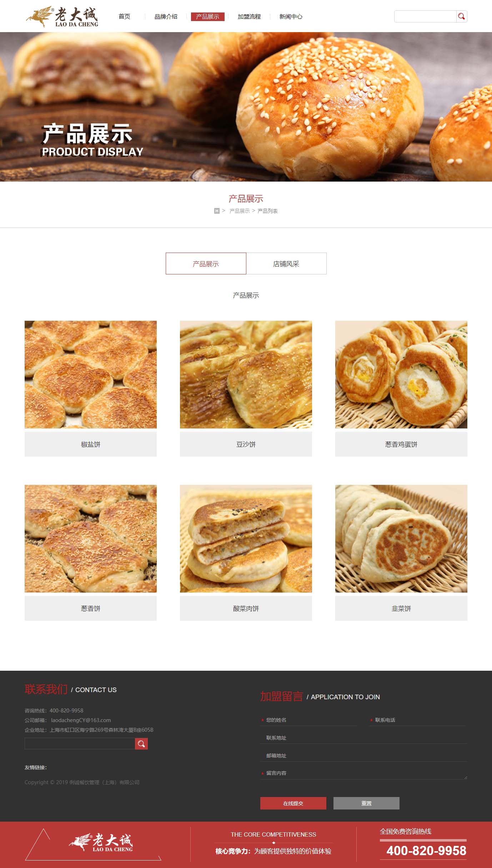Open 品牌介绍 in the top navigation

[x=166, y=17]
